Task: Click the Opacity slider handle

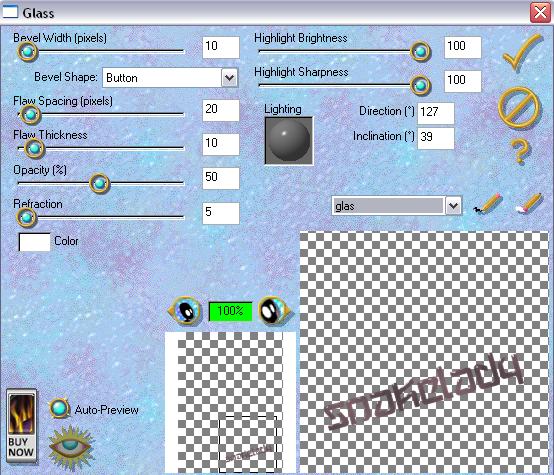Action: tap(99, 183)
